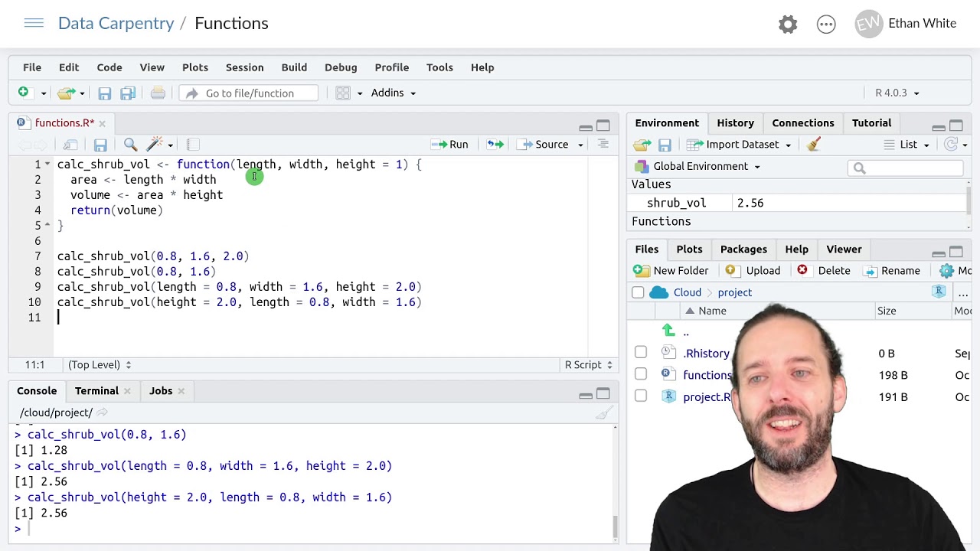The width and height of the screenshot is (980, 551).
Task: Sort files by the Name column header
Action: (x=712, y=311)
